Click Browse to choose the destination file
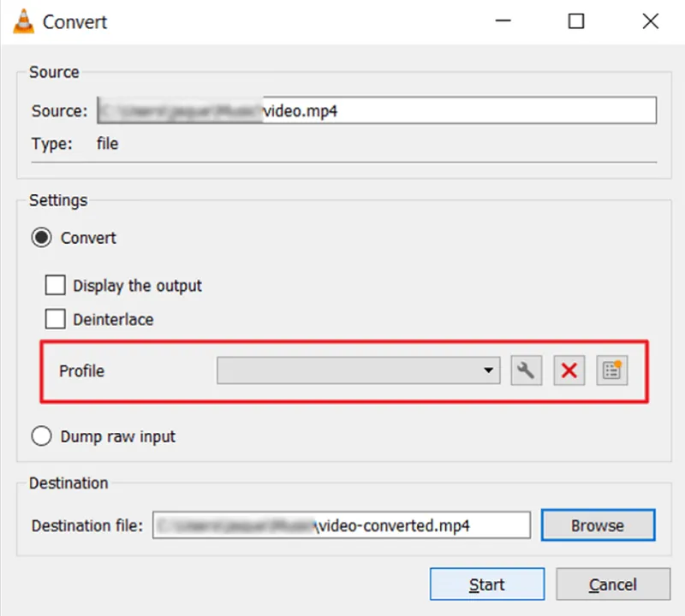685x616 pixels. [x=598, y=525]
